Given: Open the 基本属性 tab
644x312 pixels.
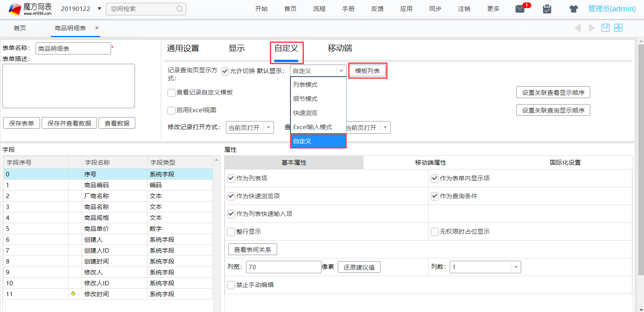Looking at the screenshot, I should [x=294, y=163].
